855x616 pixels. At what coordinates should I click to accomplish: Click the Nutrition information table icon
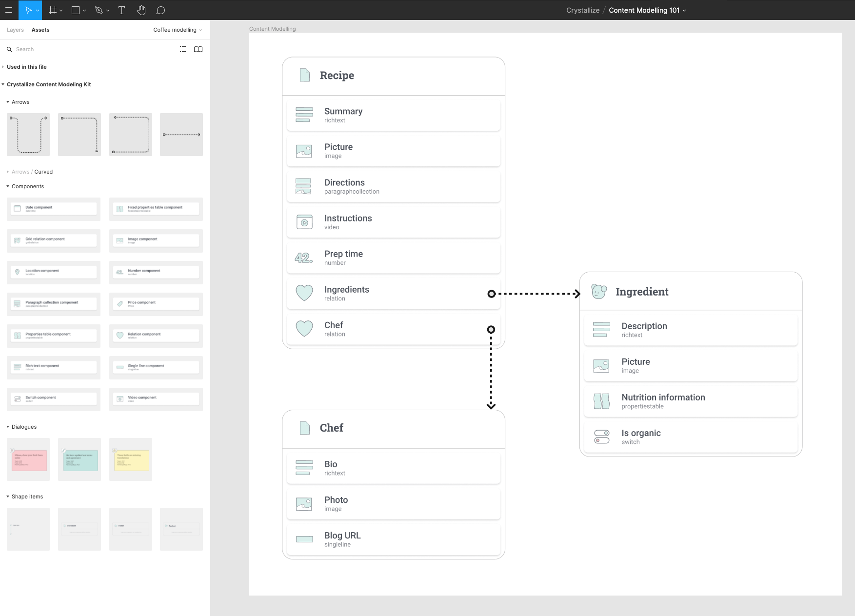coord(601,401)
